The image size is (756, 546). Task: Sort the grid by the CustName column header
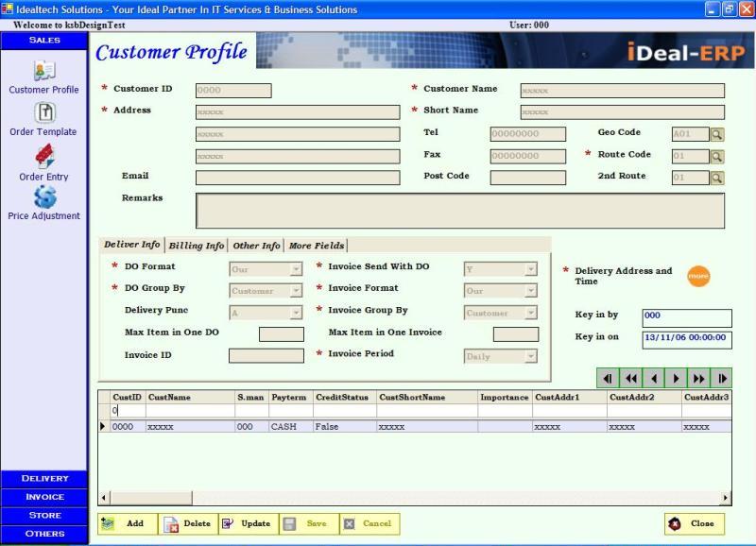click(191, 398)
